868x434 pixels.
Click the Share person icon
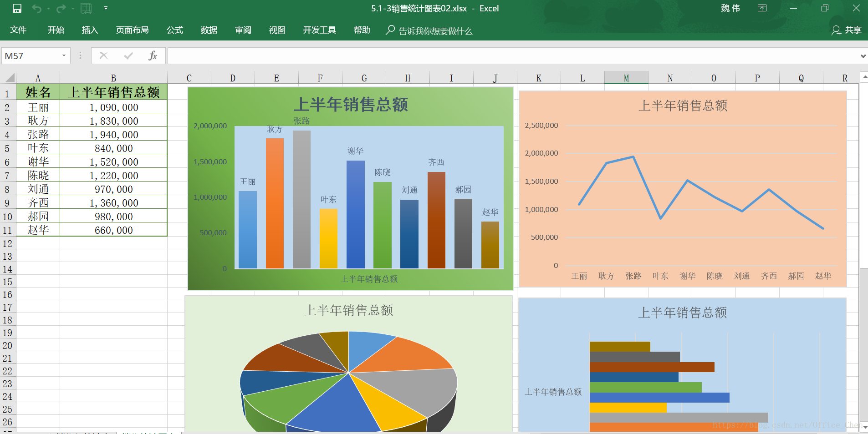(x=836, y=30)
